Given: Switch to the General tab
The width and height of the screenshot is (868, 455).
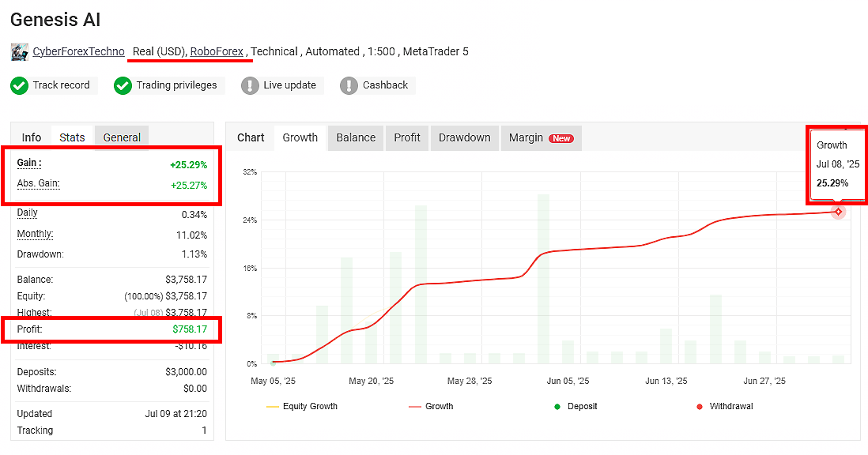Looking at the screenshot, I should click(122, 137).
